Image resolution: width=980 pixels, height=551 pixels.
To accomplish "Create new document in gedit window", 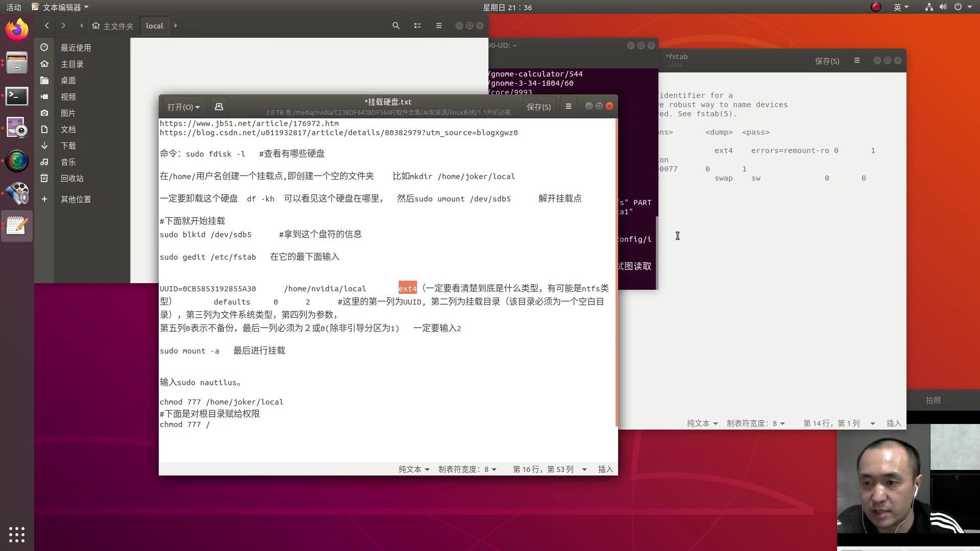I will (x=219, y=107).
